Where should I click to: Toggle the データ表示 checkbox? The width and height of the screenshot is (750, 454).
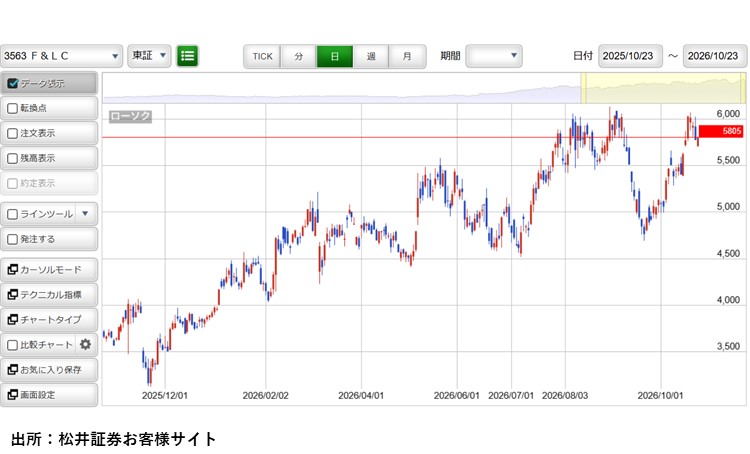tap(12, 83)
